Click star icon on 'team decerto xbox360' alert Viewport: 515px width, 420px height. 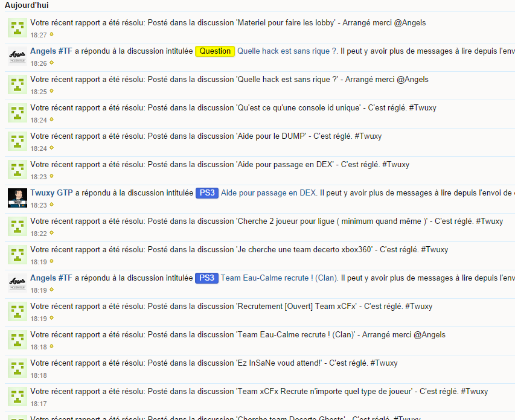tap(51, 261)
